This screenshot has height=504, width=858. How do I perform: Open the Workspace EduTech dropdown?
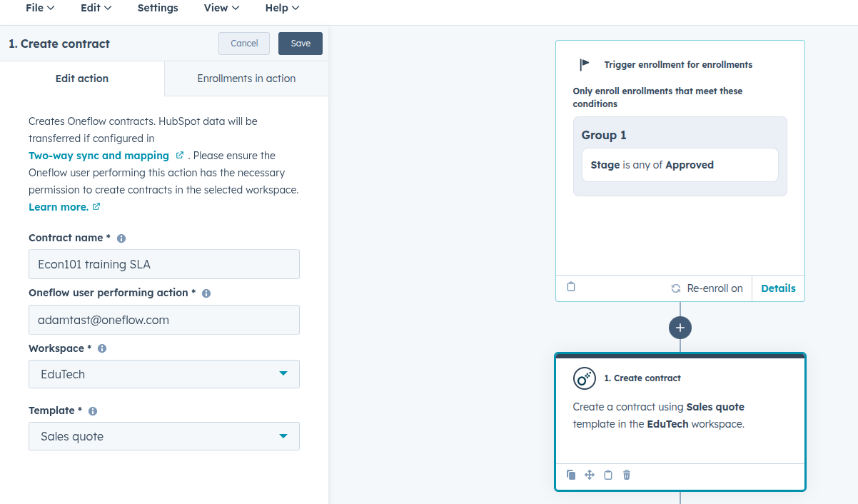click(164, 374)
